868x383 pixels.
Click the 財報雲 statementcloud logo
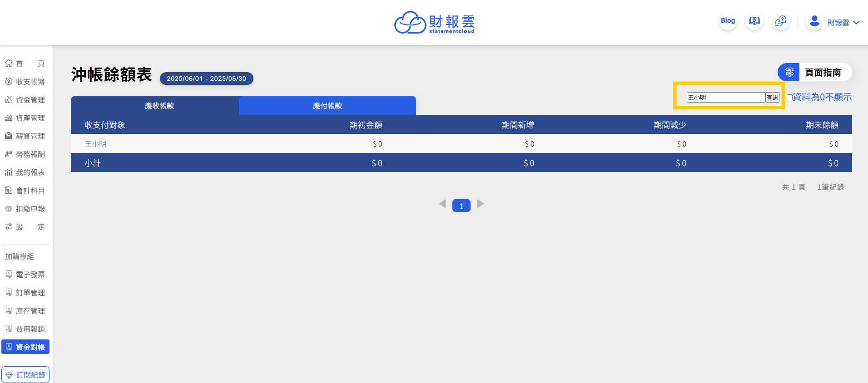[434, 22]
